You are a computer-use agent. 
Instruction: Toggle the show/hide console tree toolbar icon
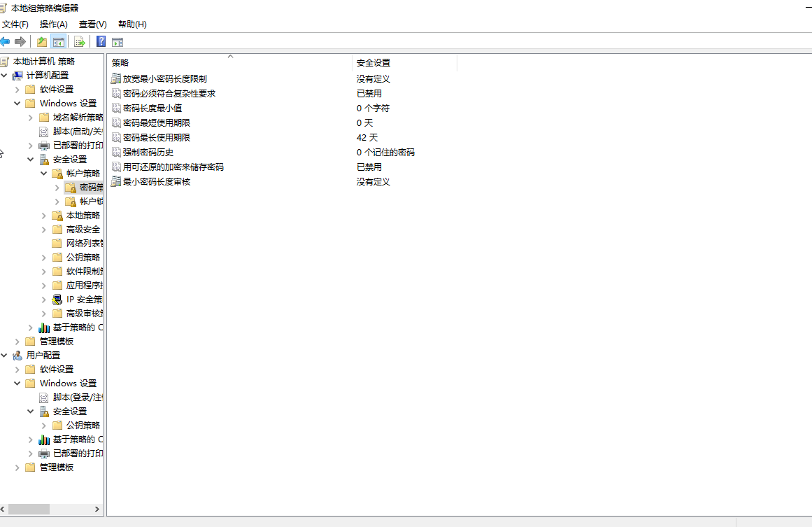[59, 42]
